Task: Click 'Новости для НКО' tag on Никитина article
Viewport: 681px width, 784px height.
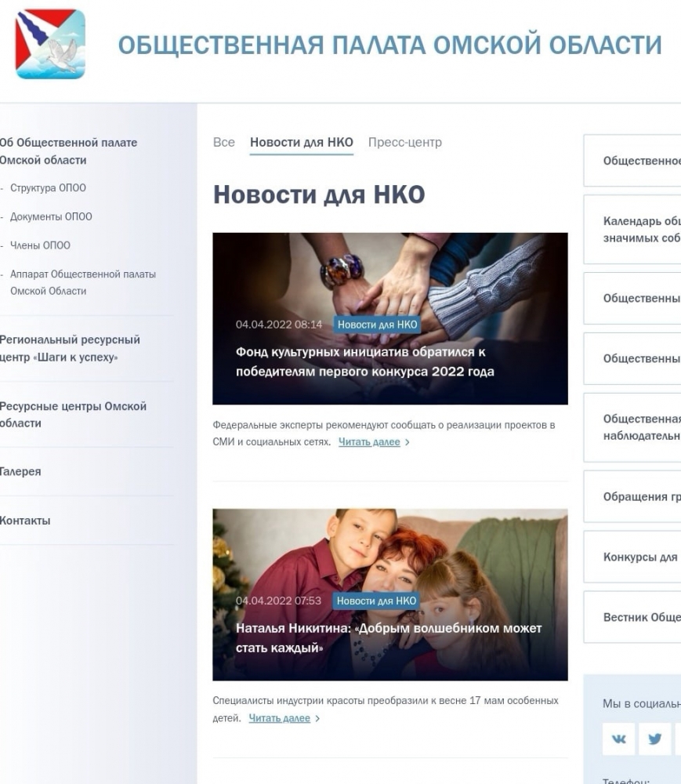Action: (376, 601)
